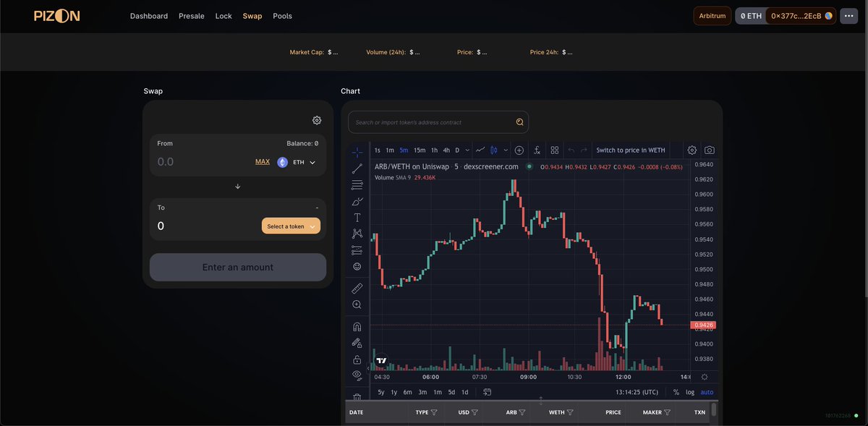Set chart range to 5y
Screen dimensions: 868x426
[381, 392]
